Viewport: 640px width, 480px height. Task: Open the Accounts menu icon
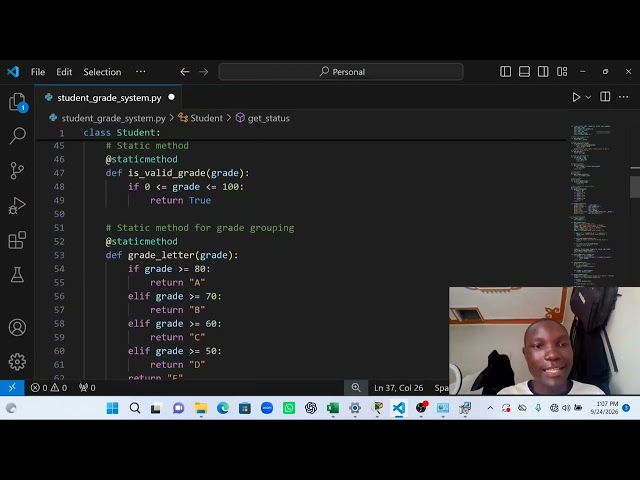pyautogui.click(x=17, y=327)
